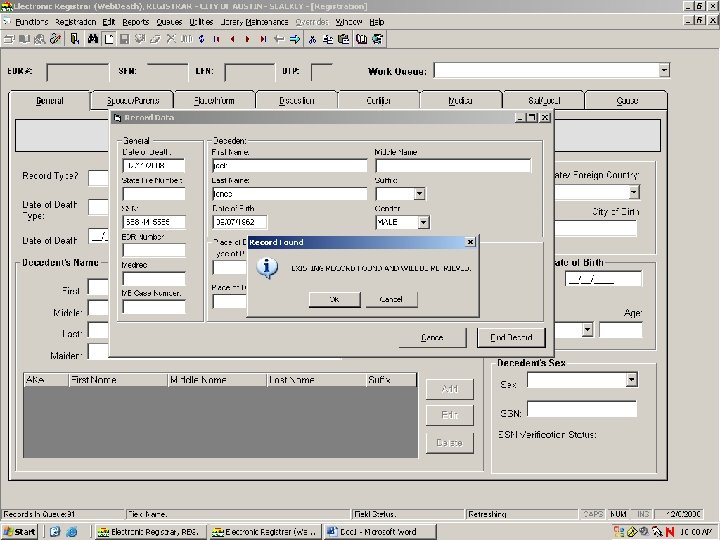This screenshot has width=720, height=540.
Task: Click the clipboard Paste toolbar icon
Action: tap(343, 39)
